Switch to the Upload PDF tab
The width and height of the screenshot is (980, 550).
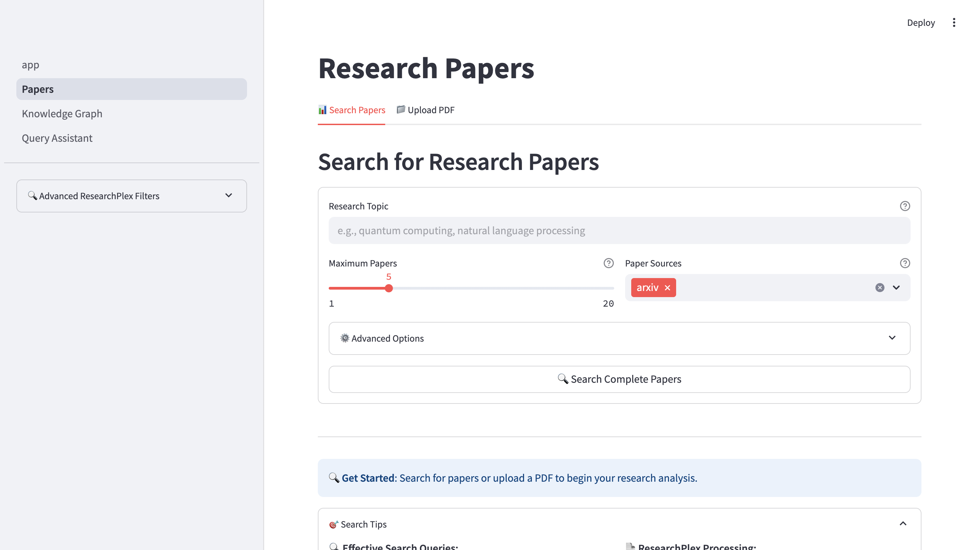[x=425, y=110]
